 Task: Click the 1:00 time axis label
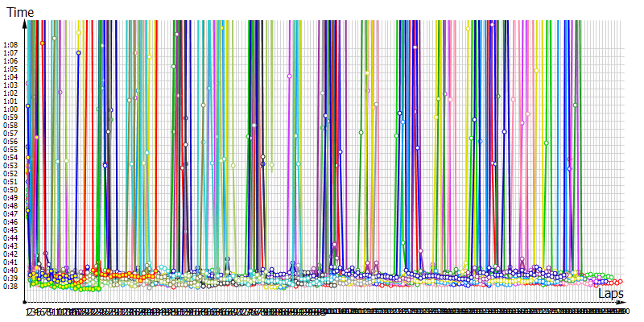click(x=10, y=109)
